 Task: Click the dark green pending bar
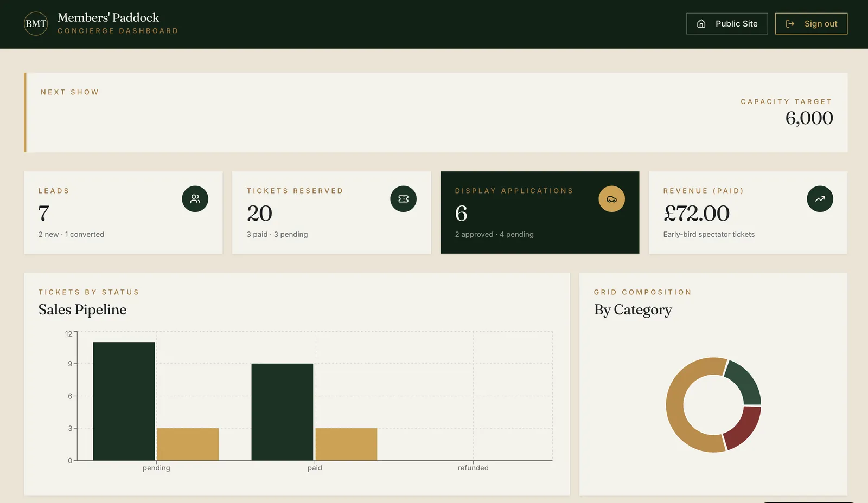tap(124, 401)
